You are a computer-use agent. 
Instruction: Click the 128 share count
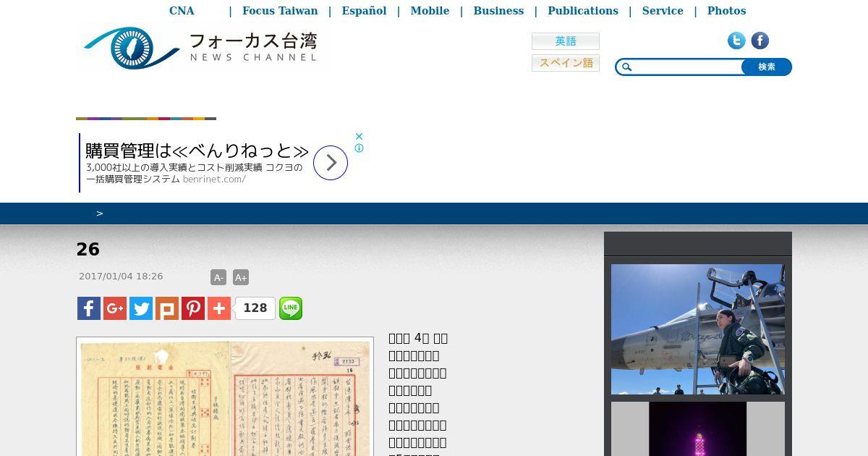click(x=255, y=308)
